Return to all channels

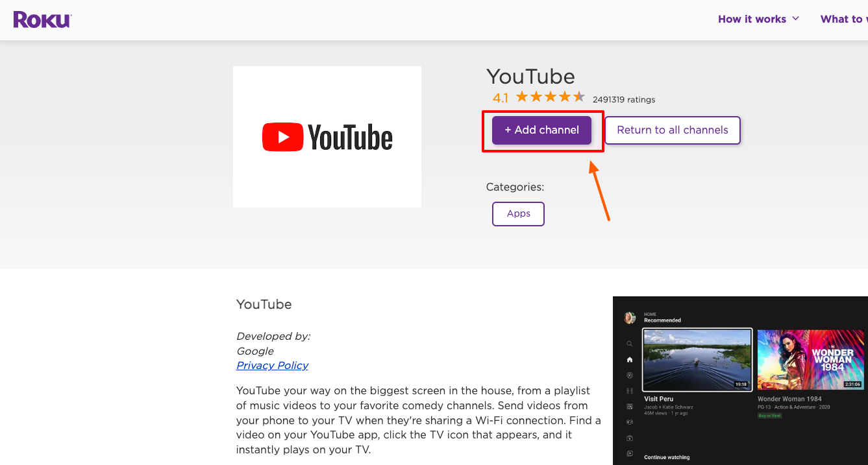[673, 130]
